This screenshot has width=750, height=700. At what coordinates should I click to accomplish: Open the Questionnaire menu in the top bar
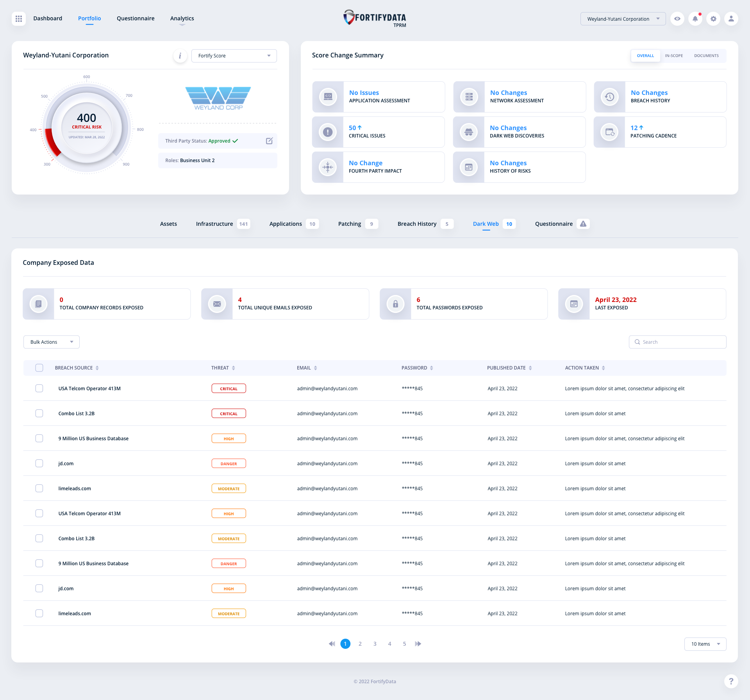click(x=135, y=18)
